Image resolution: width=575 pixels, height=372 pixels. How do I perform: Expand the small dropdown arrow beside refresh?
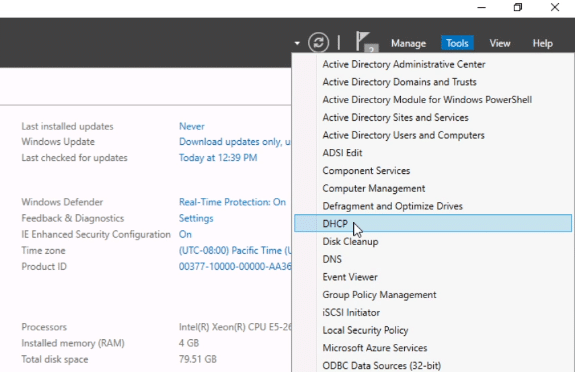[x=297, y=43]
